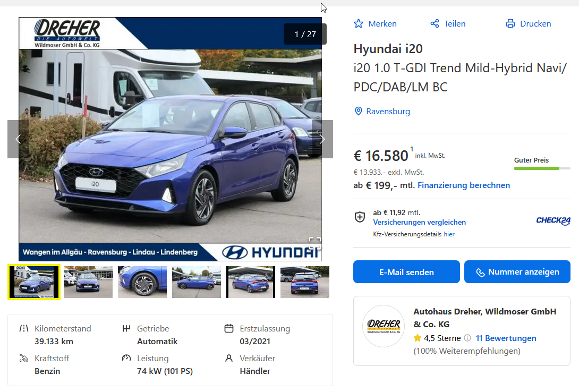Select the second thumbnail front view

tap(88, 282)
